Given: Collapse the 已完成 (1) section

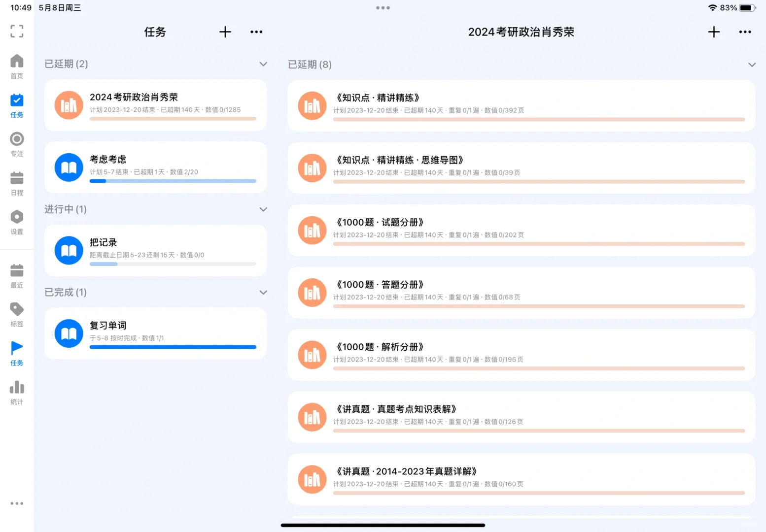Looking at the screenshot, I should click(263, 292).
